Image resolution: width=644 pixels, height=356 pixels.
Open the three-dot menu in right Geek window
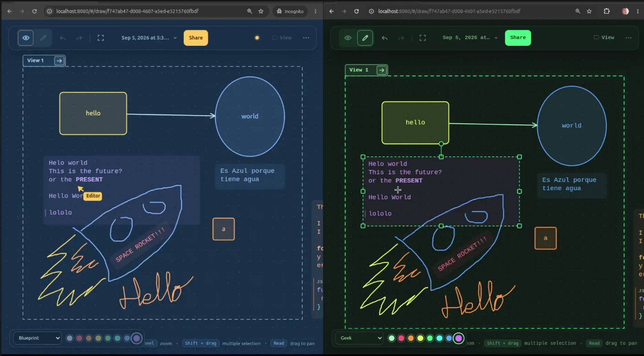click(629, 38)
